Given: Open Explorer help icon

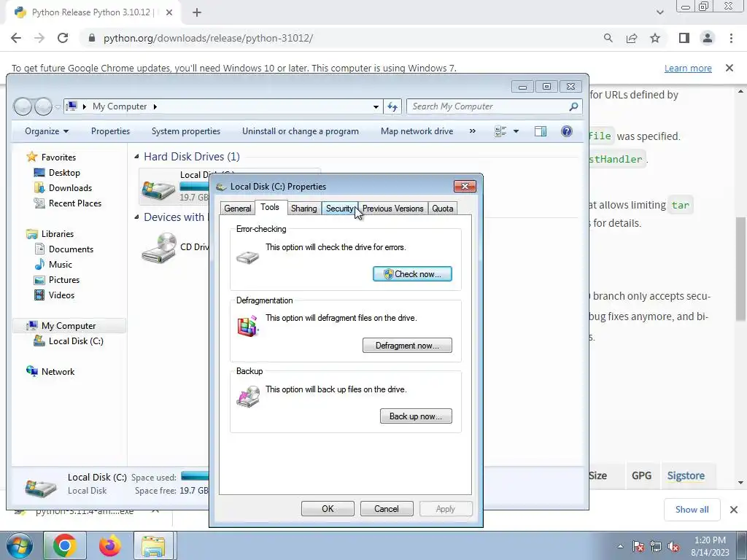Looking at the screenshot, I should coord(566,131).
